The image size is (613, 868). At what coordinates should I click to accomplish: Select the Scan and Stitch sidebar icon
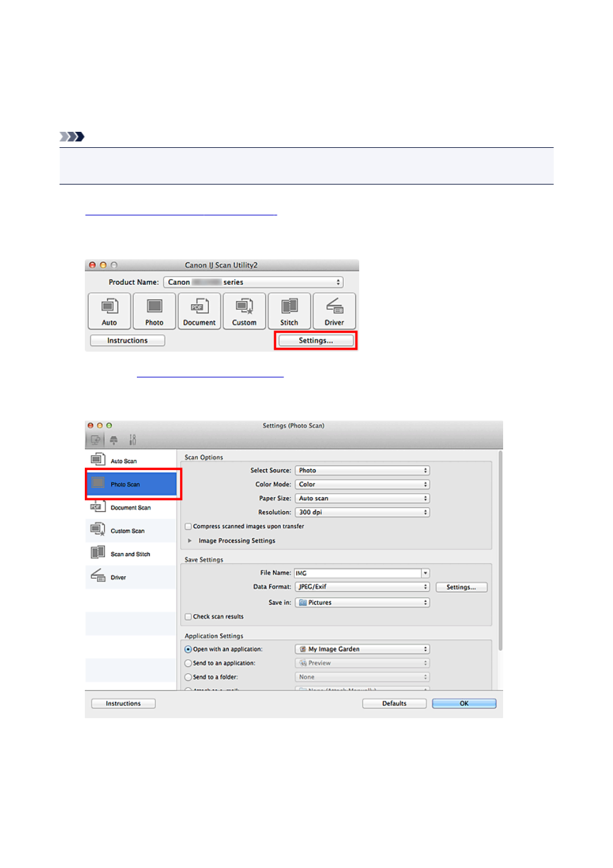tap(98, 552)
